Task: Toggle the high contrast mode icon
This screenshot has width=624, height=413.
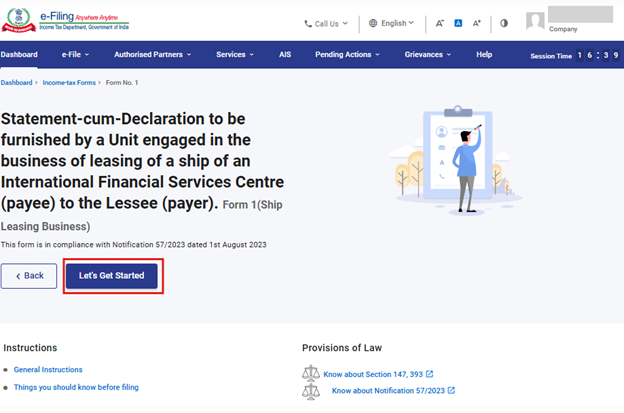Action: pos(504,23)
